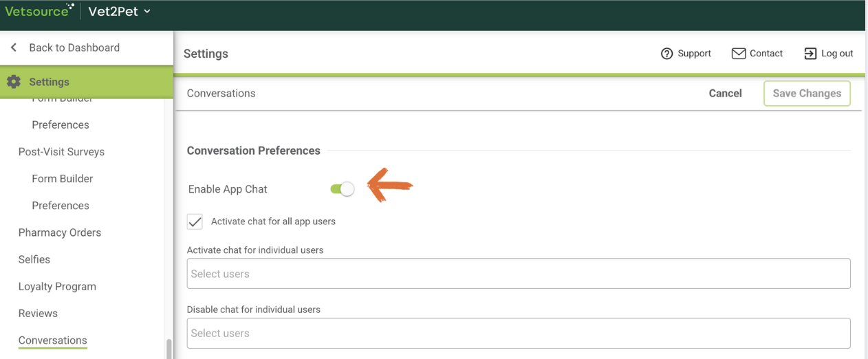Uncheck Activate chat for all app users

[x=195, y=221]
